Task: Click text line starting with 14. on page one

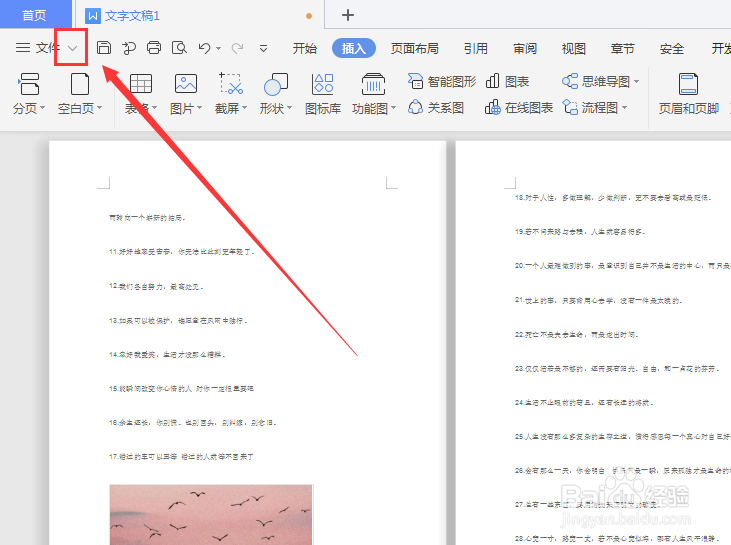Action: pyautogui.click(x=167, y=355)
